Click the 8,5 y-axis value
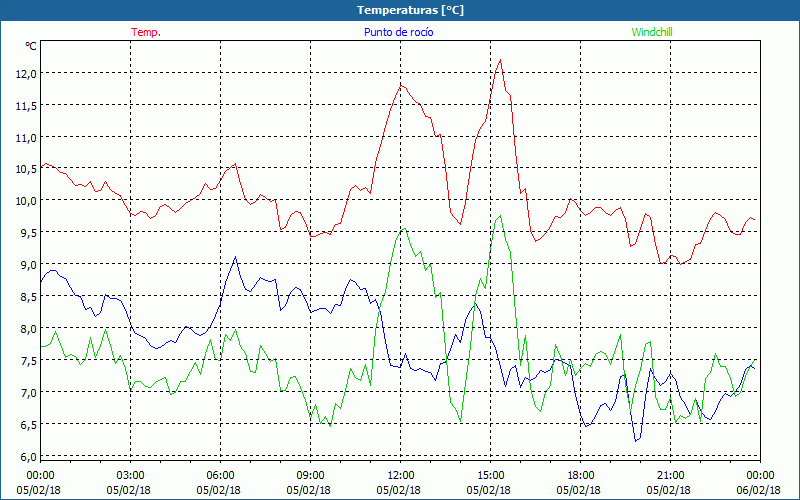The image size is (800, 500). 29,296
